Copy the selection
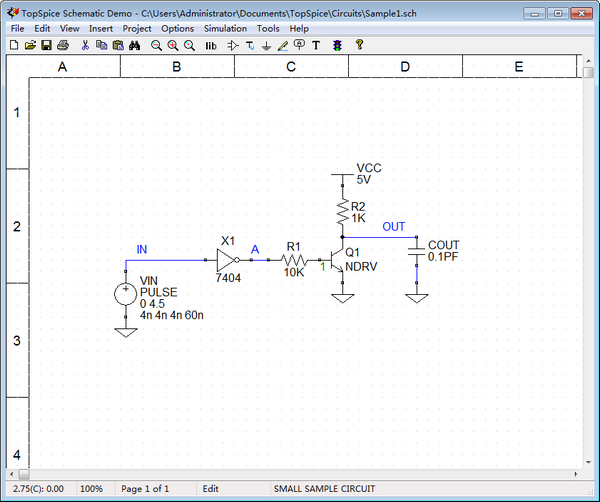The width and height of the screenshot is (600, 502). pyautogui.click(x=101, y=46)
